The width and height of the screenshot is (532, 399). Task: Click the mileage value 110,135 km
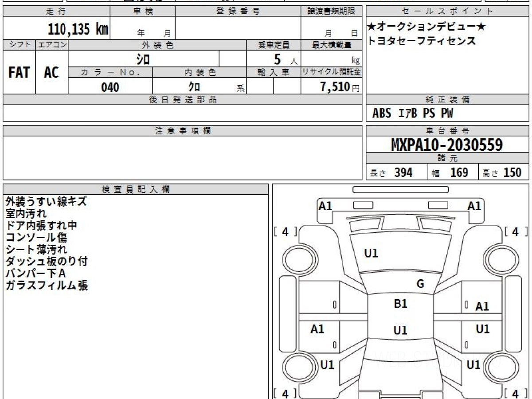(x=78, y=29)
